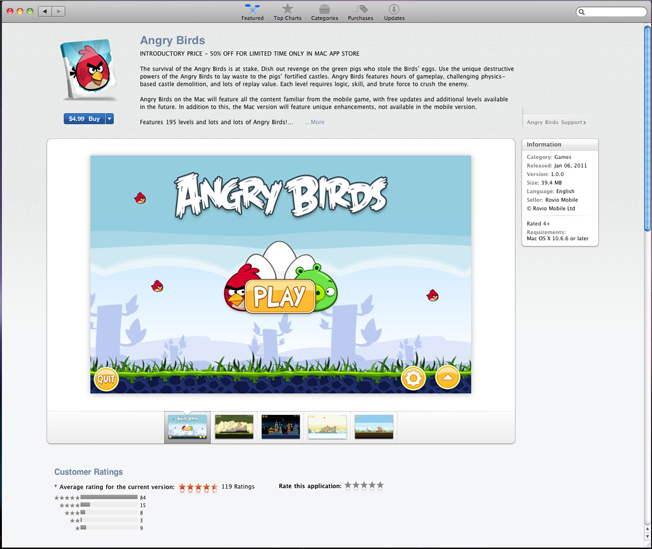Click the Angry Birds app icon
Viewport: 652px width, 549px height.
pos(88,69)
